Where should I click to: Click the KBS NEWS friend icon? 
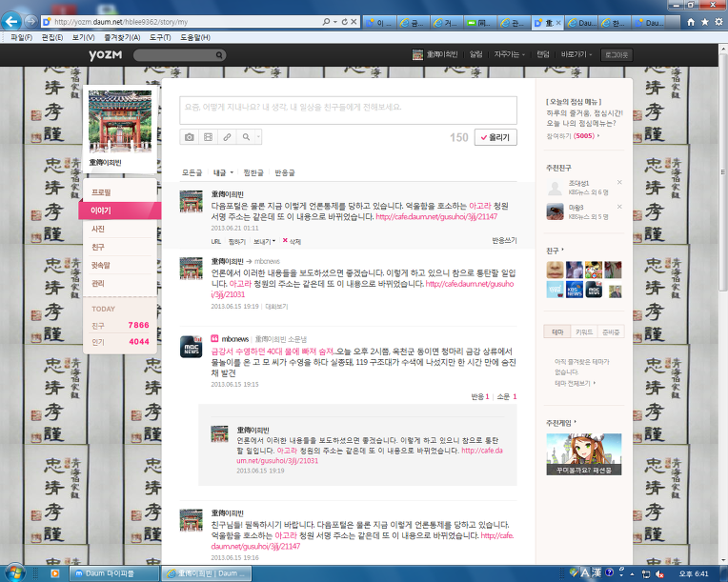point(575,290)
